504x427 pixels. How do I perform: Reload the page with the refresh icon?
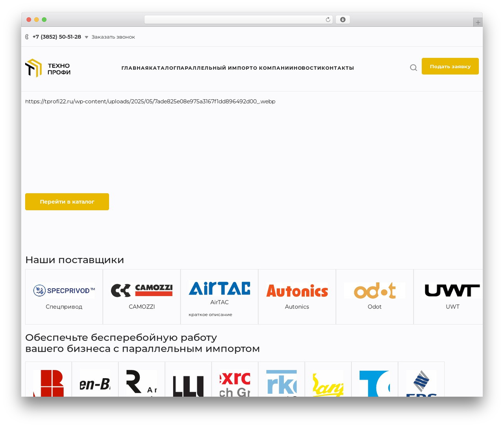tap(328, 20)
